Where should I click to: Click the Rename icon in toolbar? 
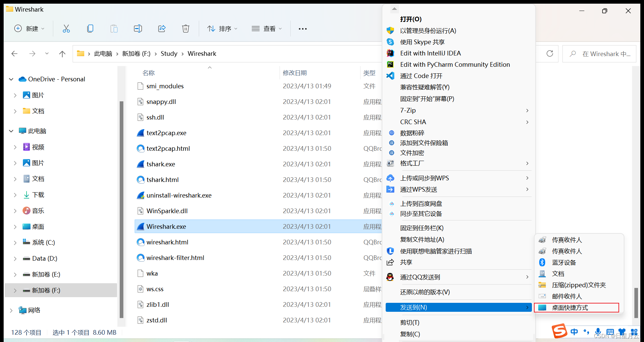click(138, 29)
